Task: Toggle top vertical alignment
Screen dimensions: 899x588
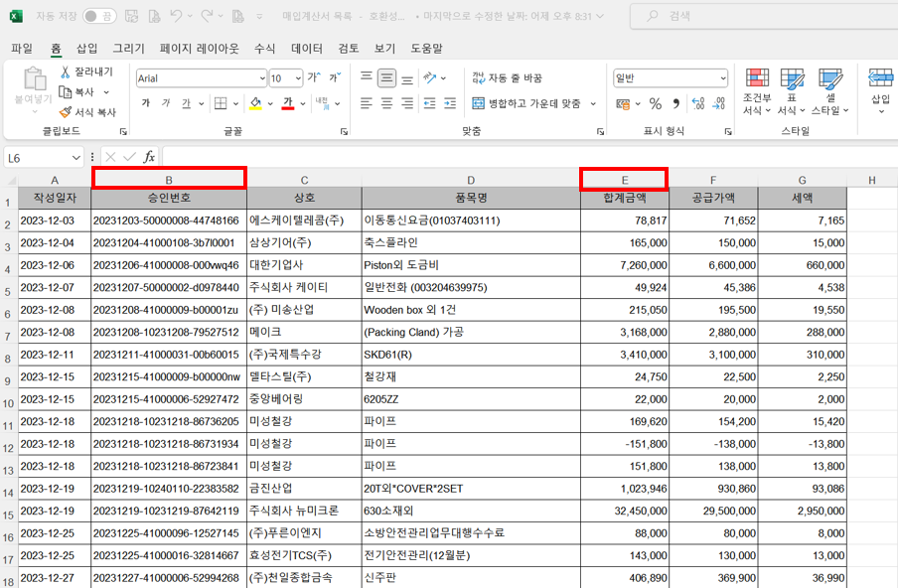Action: (x=367, y=77)
